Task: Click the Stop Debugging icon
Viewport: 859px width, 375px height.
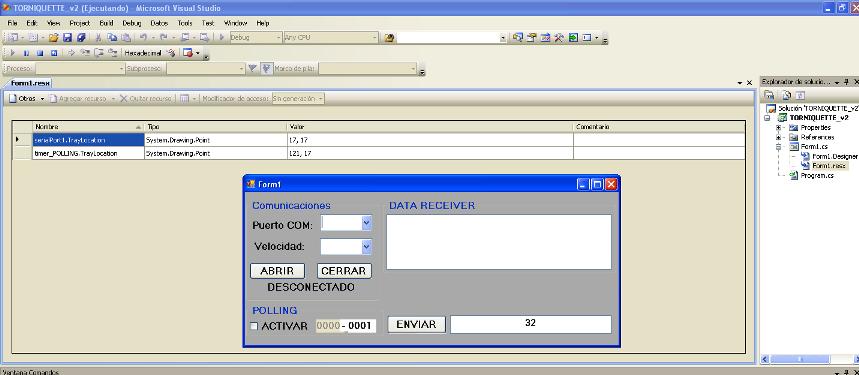Action: coord(40,53)
